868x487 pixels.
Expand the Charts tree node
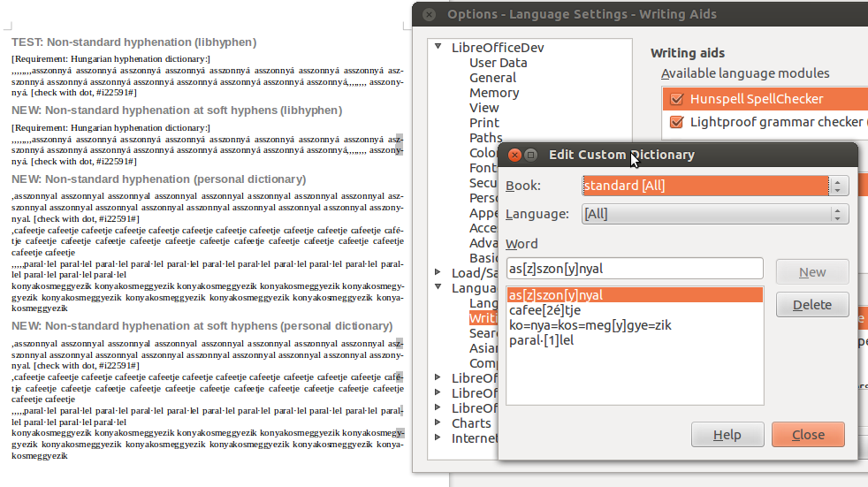point(438,422)
